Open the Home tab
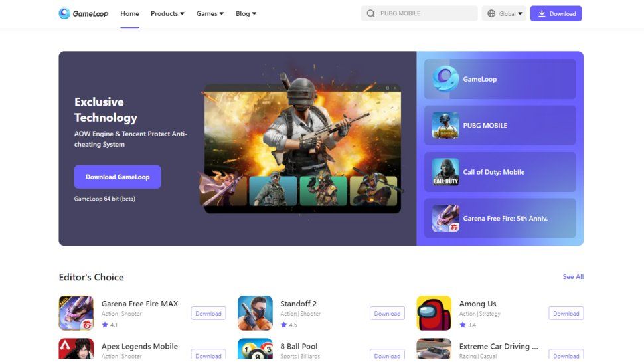 point(129,13)
